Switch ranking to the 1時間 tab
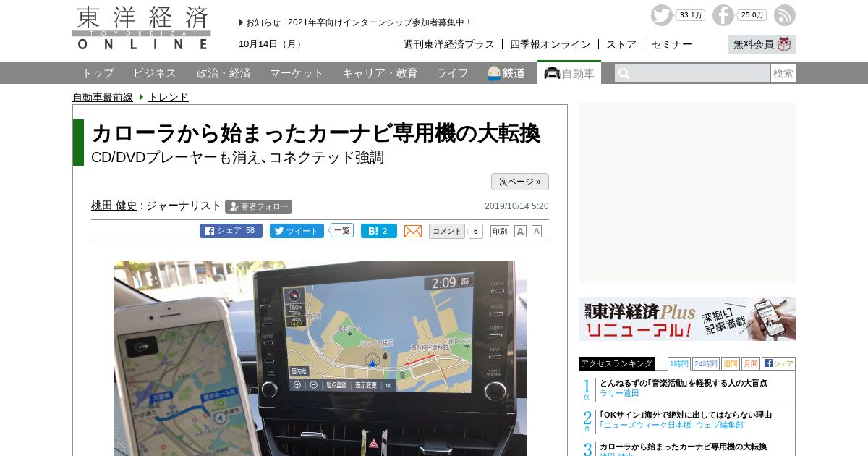The width and height of the screenshot is (868, 456). pos(678,363)
